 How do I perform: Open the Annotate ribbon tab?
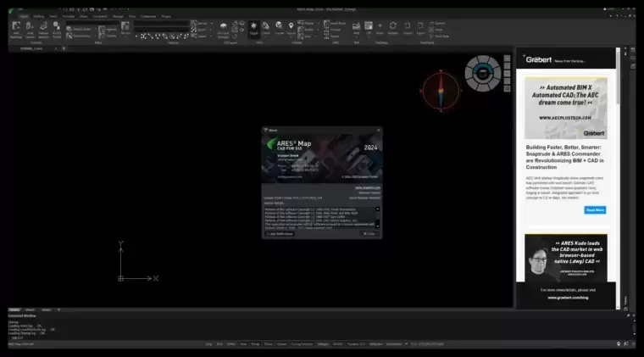pos(68,16)
